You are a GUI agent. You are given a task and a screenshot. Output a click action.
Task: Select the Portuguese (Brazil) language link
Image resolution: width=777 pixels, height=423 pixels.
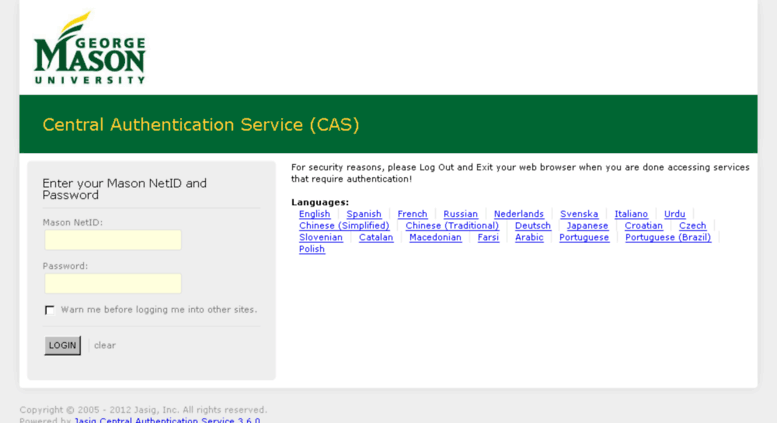click(x=668, y=237)
